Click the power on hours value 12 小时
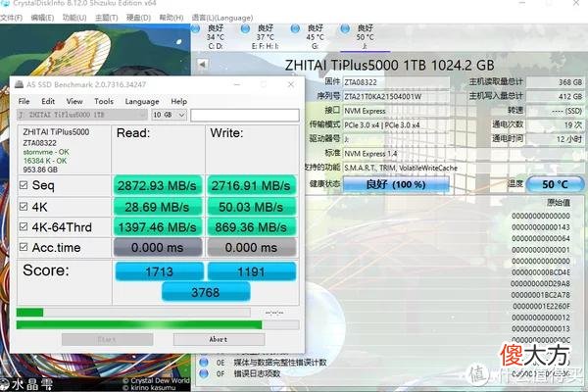 pos(556,139)
